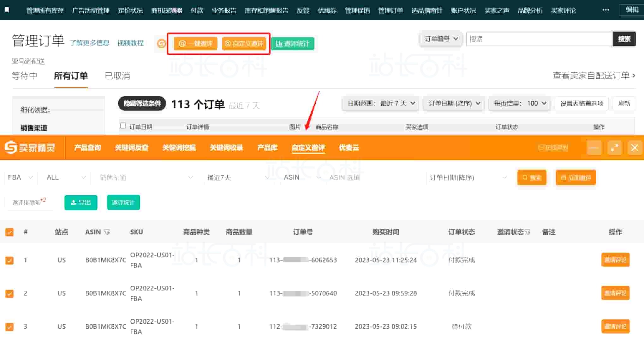The image size is (644, 343).
Task: Switch to the 优麦云 tab in 卖家精灵
Action: click(349, 148)
